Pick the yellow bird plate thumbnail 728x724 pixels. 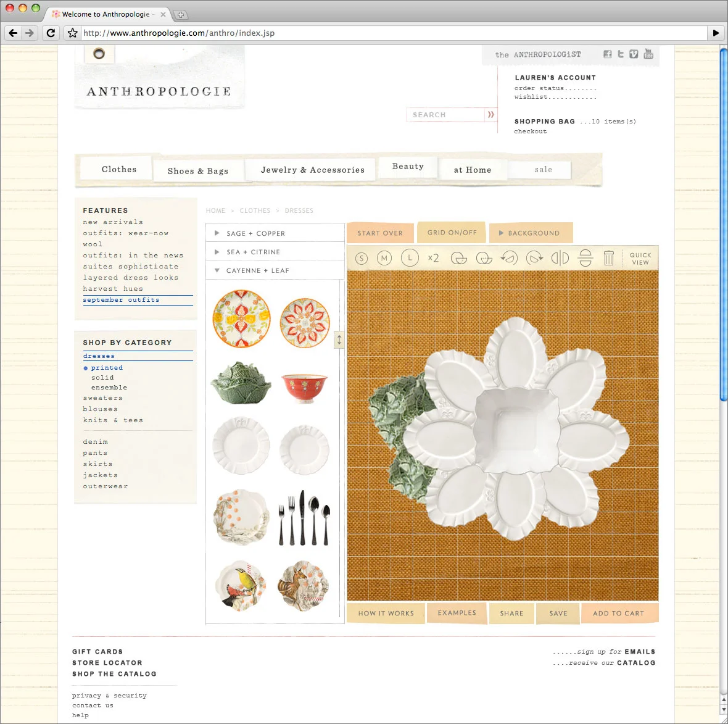pos(241,585)
